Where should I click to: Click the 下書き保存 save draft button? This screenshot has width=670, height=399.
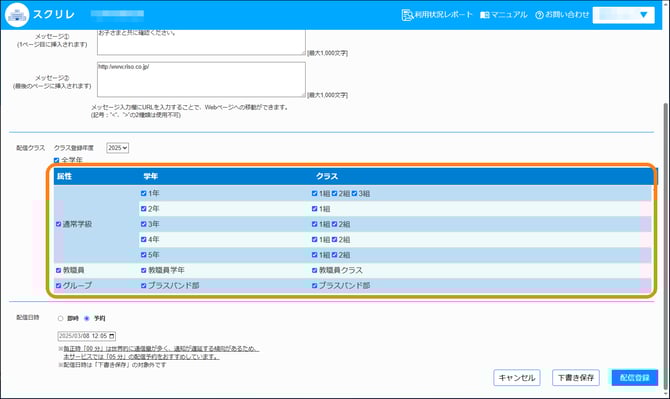pyautogui.click(x=576, y=378)
